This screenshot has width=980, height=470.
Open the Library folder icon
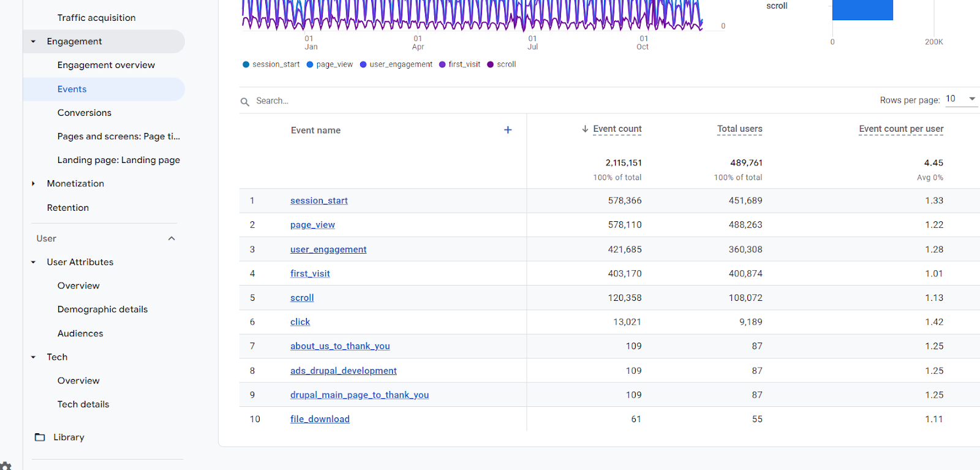40,438
